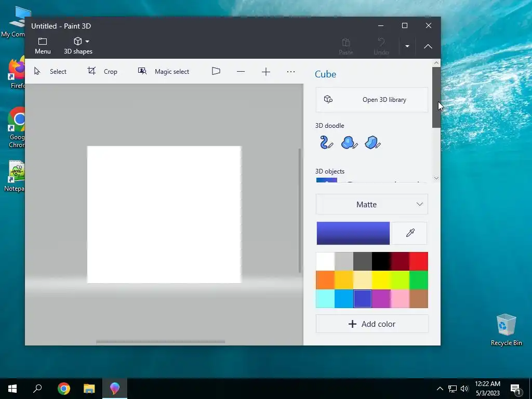Show hidden system tray icons
The image size is (532, 399).
440,389
